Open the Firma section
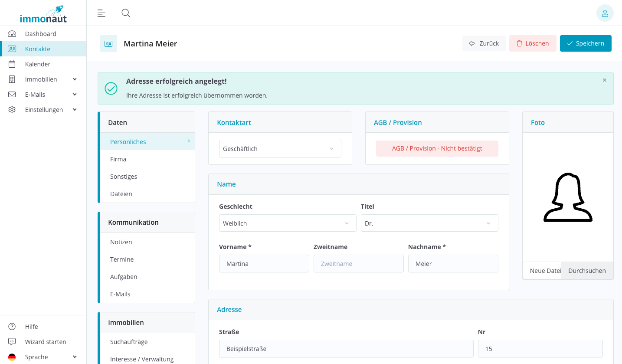Image resolution: width=622 pixels, height=364 pixels. pos(118,159)
